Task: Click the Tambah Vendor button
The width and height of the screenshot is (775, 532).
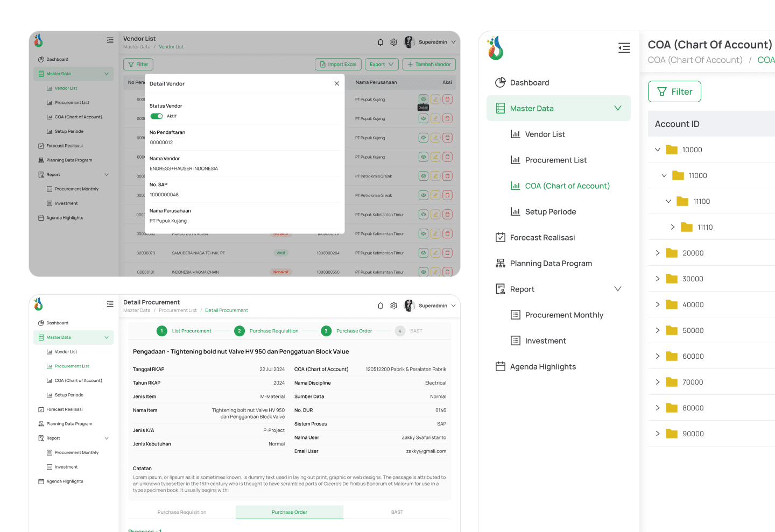Action: point(429,64)
